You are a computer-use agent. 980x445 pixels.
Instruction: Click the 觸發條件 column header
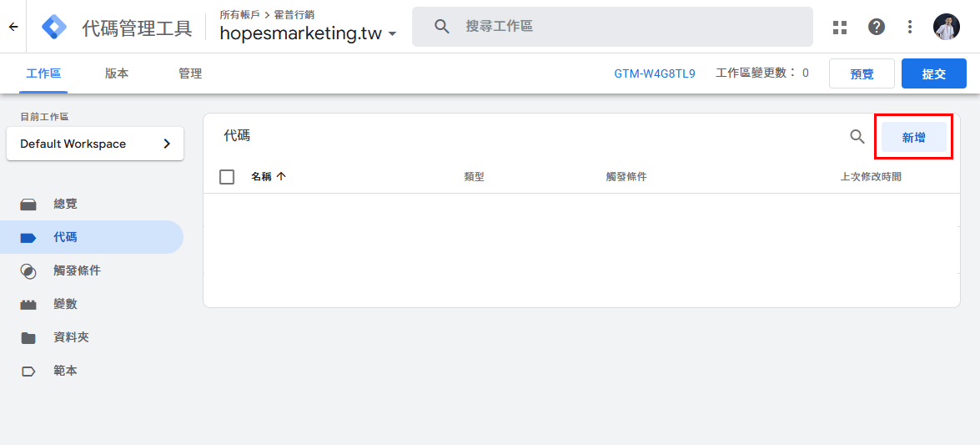[x=626, y=177]
